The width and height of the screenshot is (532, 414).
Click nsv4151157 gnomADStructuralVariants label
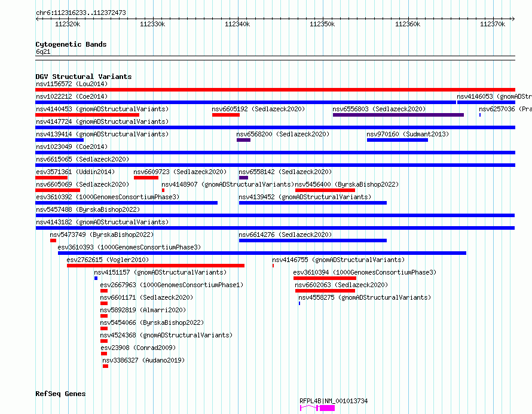pos(160,272)
